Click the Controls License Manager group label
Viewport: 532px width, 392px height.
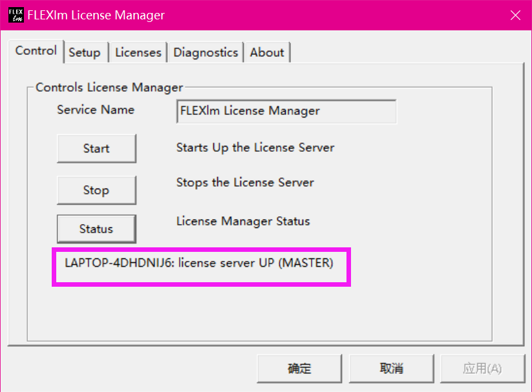(108, 87)
